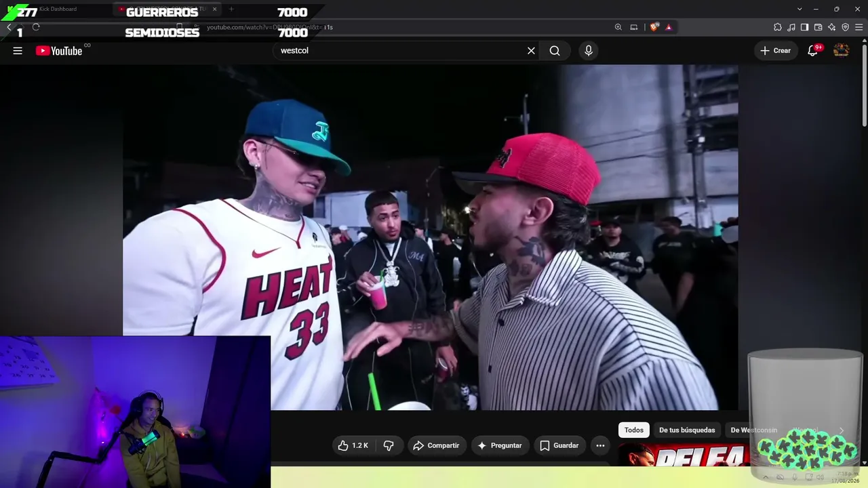Click the Compartir button

tap(437, 445)
